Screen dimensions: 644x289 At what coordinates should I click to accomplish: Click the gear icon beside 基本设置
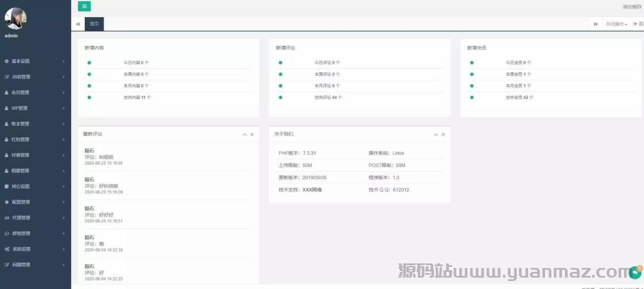click(7, 61)
